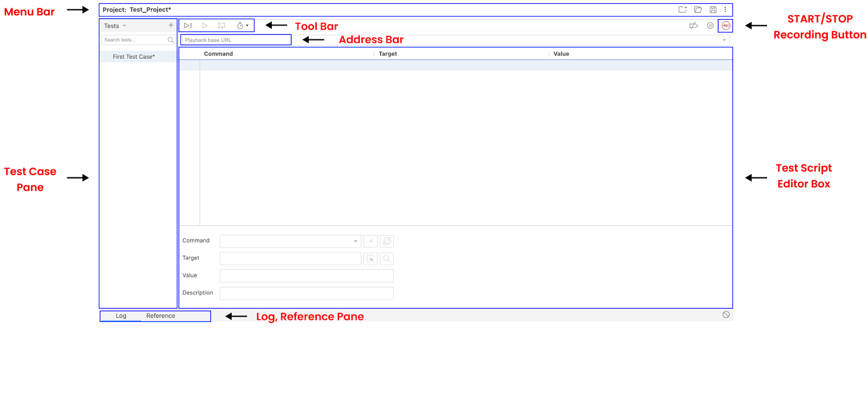The height and width of the screenshot is (397, 868).
Task: Open the three-dot more options menu
Action: pyautogui.click(x=725, y=10)
